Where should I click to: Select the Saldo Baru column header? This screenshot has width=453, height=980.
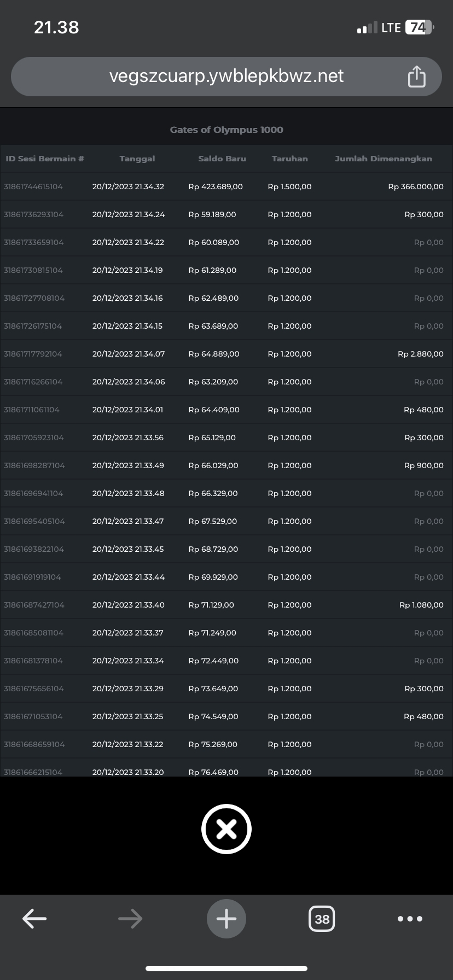[222, 159]
